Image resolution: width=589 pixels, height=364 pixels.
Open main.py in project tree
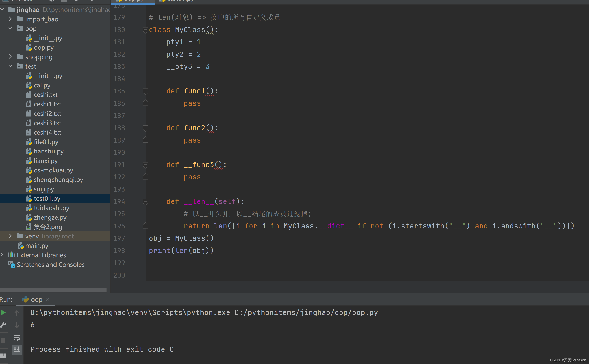point(37,246)
